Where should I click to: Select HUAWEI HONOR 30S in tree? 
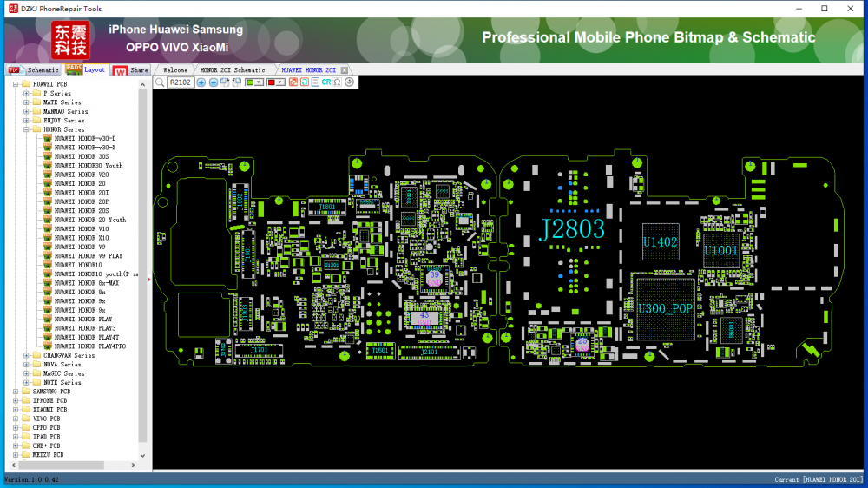82,157
